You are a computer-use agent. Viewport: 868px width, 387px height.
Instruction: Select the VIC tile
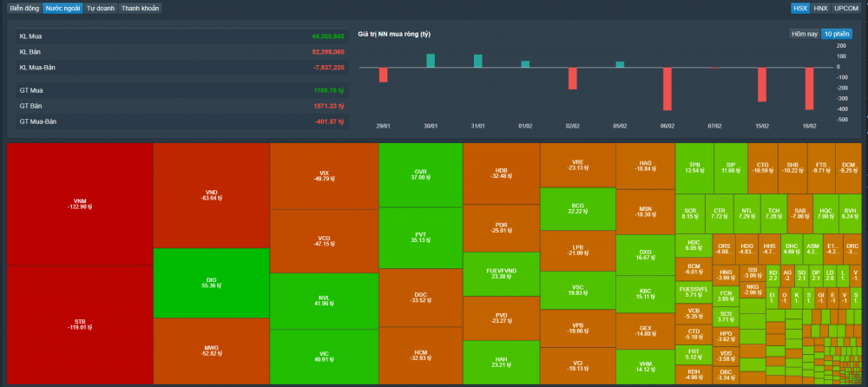pos(324,357)
